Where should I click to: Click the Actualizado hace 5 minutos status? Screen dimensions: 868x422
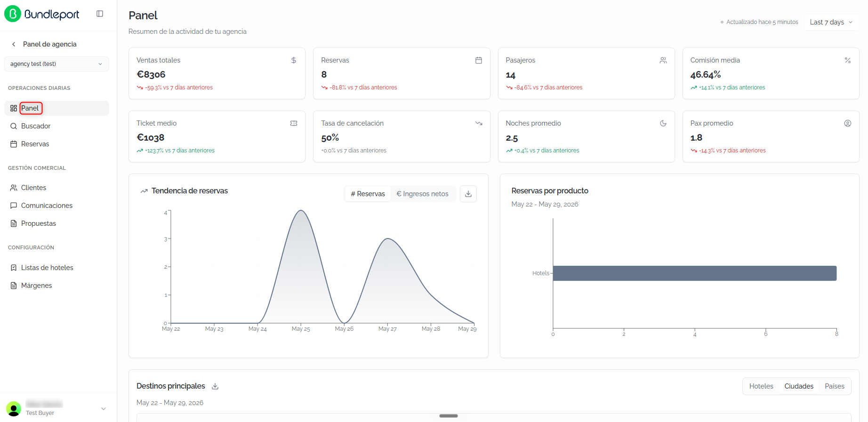759,22
